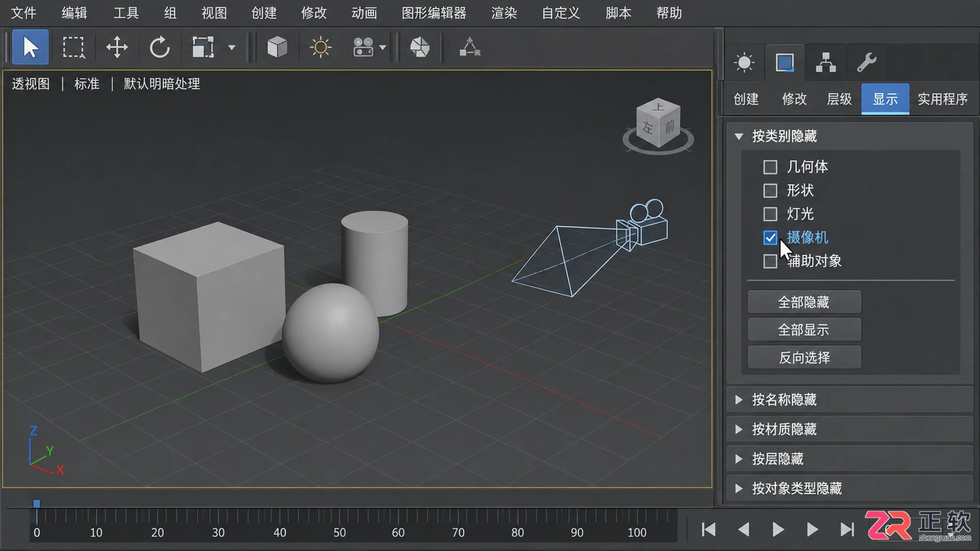Toggle the 辅助对象 checkbox

pyautogui.click(x=770, y=261)
